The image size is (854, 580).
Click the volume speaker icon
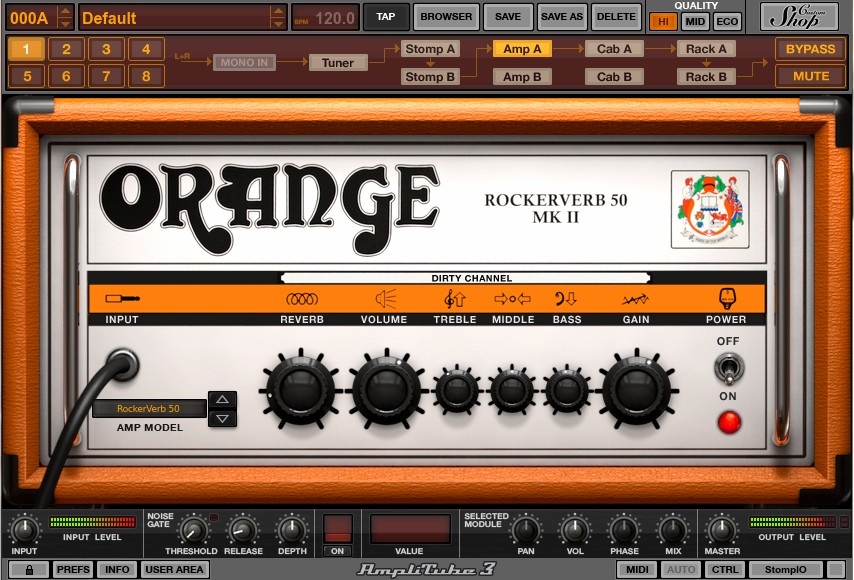click(386, 299)
